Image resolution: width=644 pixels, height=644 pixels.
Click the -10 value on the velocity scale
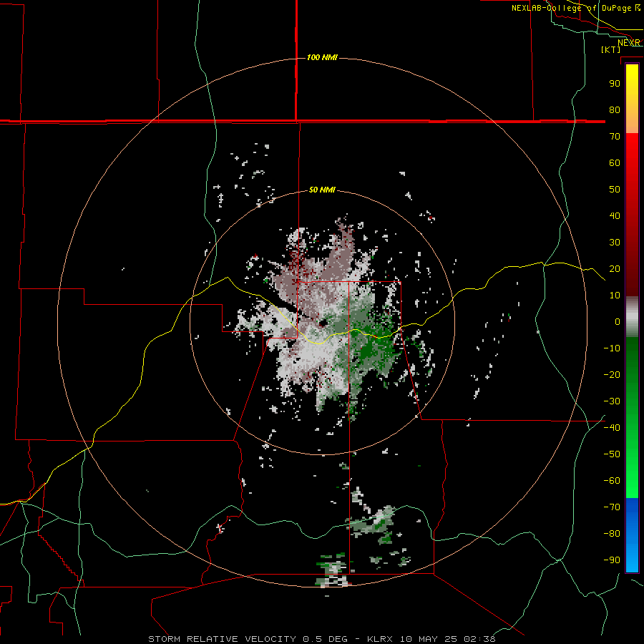coord(612,348)
